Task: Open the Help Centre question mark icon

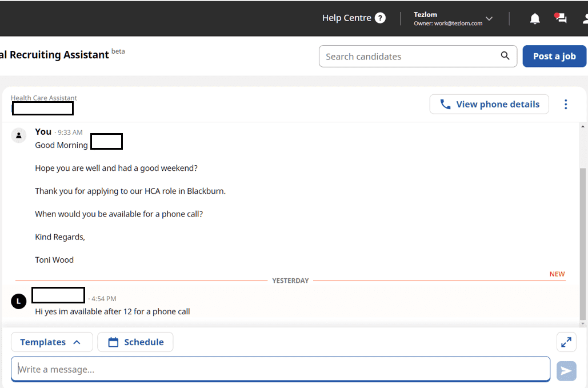Action: pos(380,18)
